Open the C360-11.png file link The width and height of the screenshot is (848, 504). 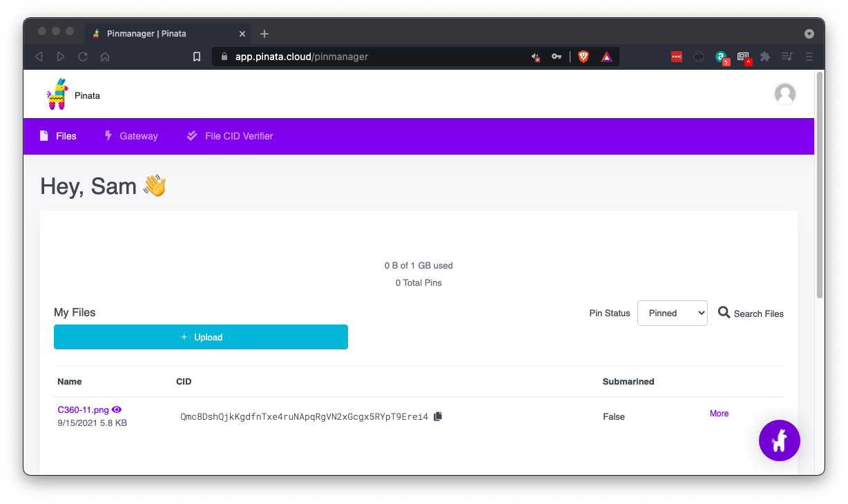pos(83,409)
